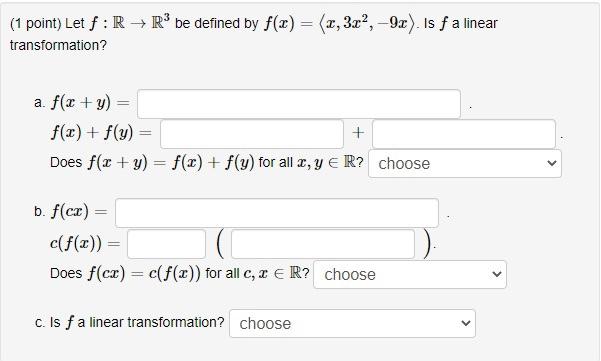
Task: Open the 'choose' dropdown for f(cx) = c(f(x))
Action: pyautogui.click(x=410, y=274)
